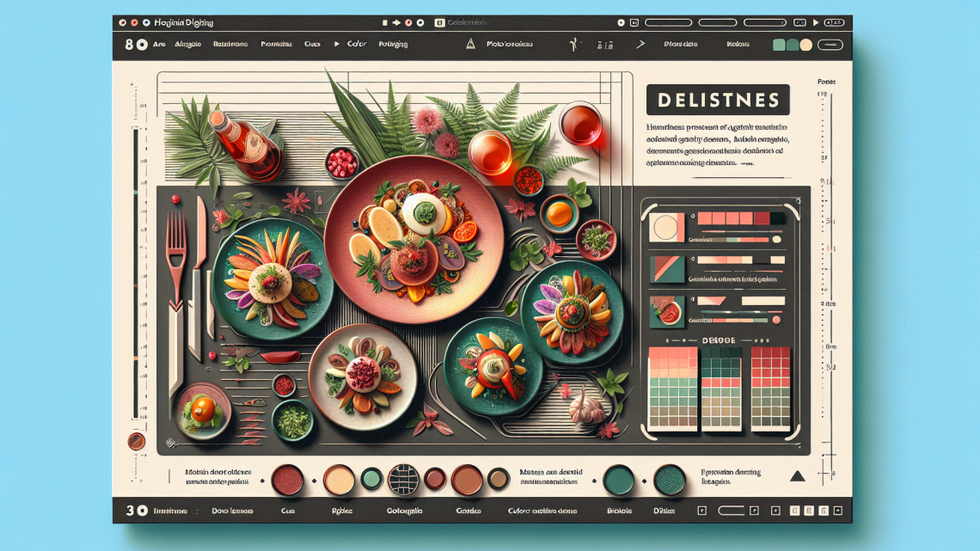Viewport: 980px width, 551px height.
Task: Pick the peach swatch in top toolbar
Action: [x=804, y=45]
